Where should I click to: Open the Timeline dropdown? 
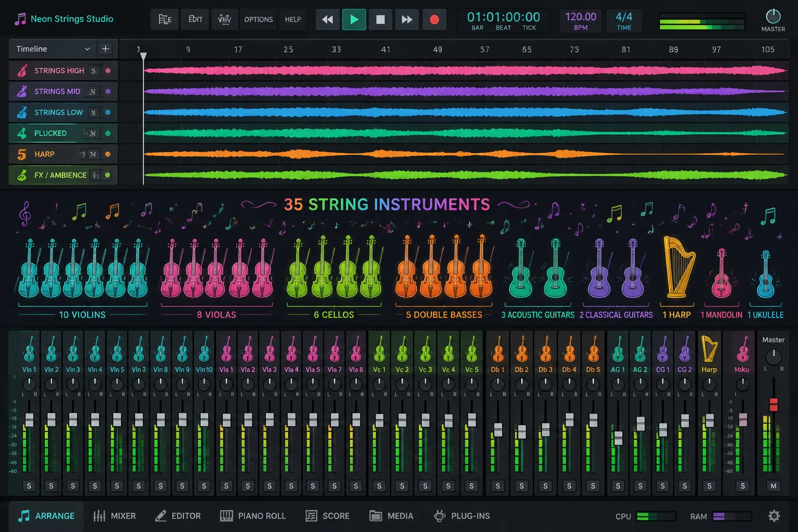click(x=52, y=49)
